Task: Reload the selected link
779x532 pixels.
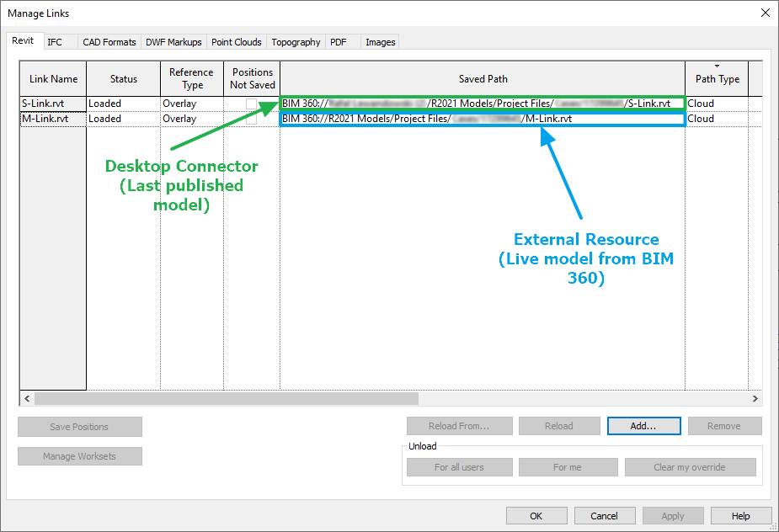Action: click(x=558, y=425)
